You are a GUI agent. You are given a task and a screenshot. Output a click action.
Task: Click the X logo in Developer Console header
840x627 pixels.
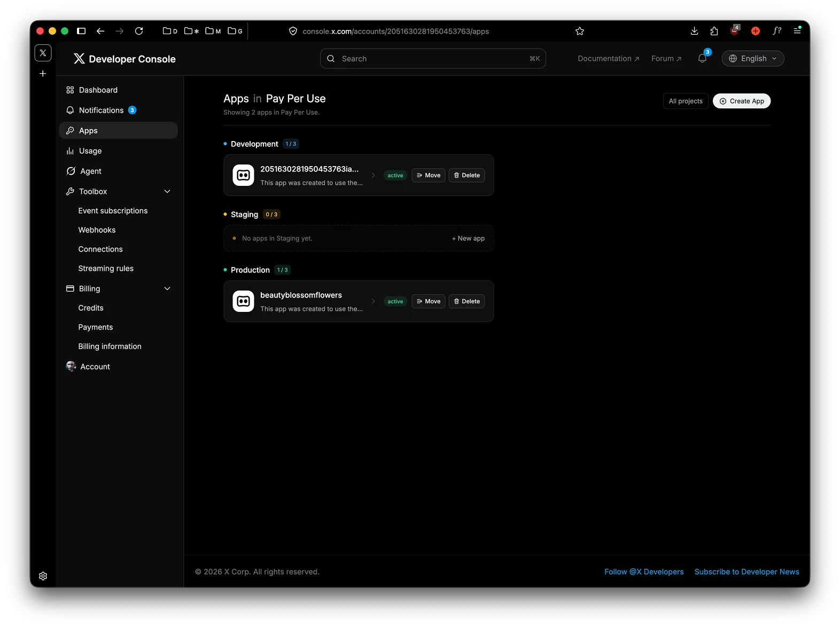(79, 59)
